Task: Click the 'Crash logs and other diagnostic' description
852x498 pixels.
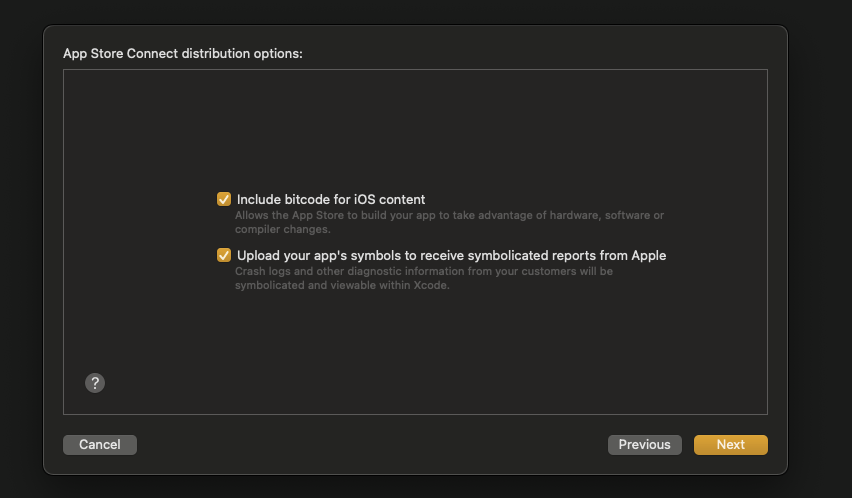Action: pyautogui.click(x=424, y=278)
